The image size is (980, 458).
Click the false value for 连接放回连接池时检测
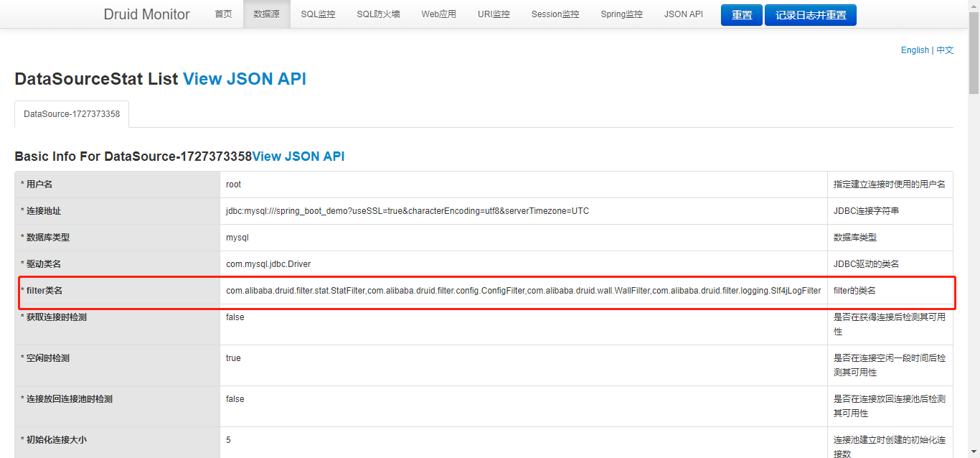[235, 399]
